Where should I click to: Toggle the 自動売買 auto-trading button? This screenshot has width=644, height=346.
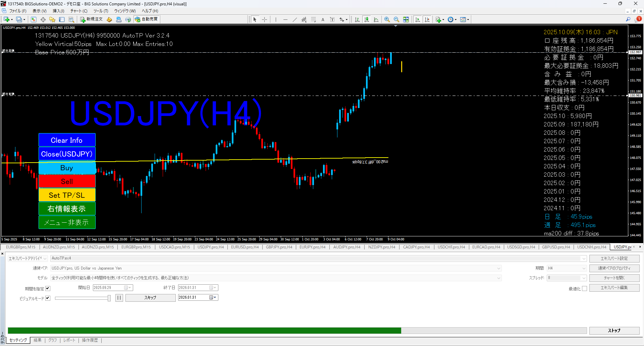pos(147,19)
